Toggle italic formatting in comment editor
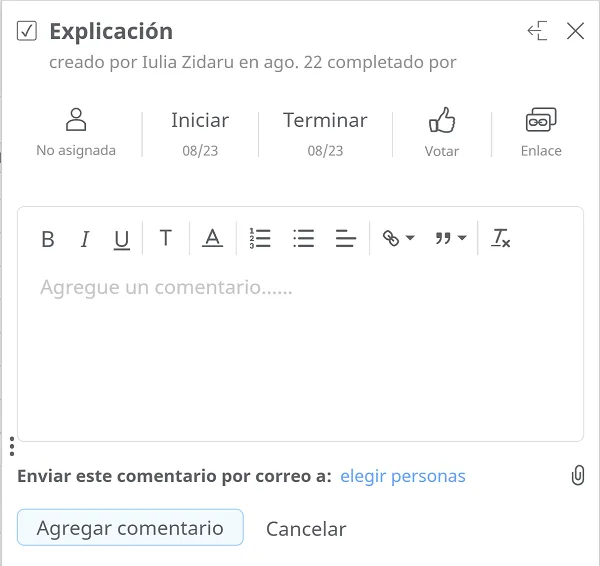600x566 pixels. (x=85, y=239)
